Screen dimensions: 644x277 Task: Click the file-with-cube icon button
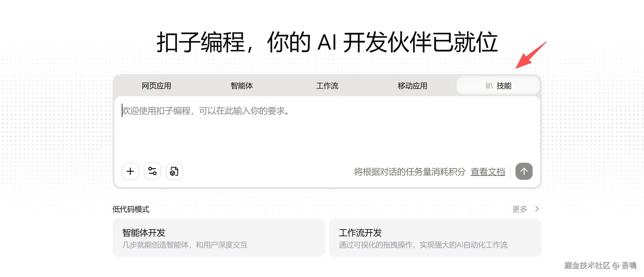click(174, 171)
